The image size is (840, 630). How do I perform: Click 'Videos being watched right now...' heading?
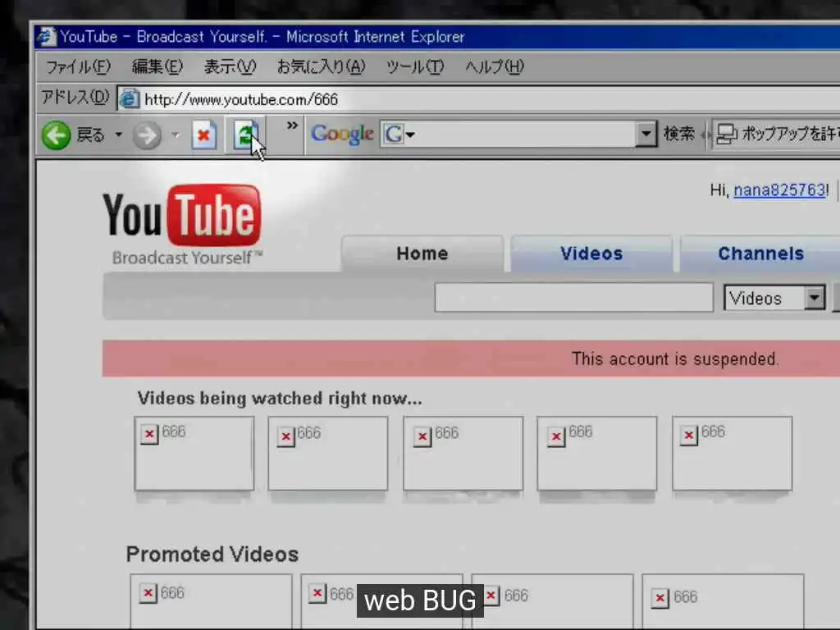[280, 398]
